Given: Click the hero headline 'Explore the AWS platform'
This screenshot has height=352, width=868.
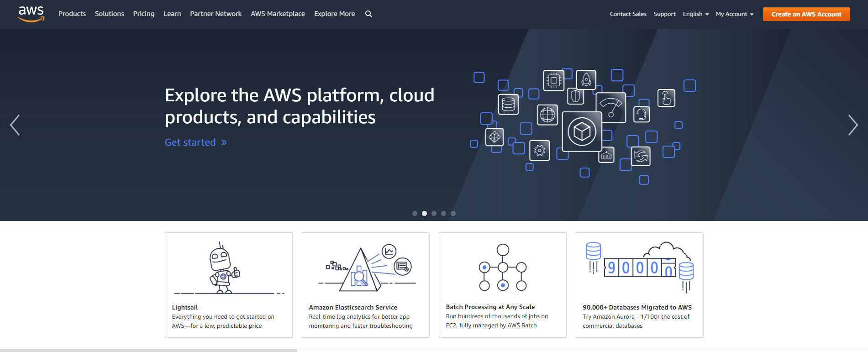Looking at the screenshot, I should [299, 106].
